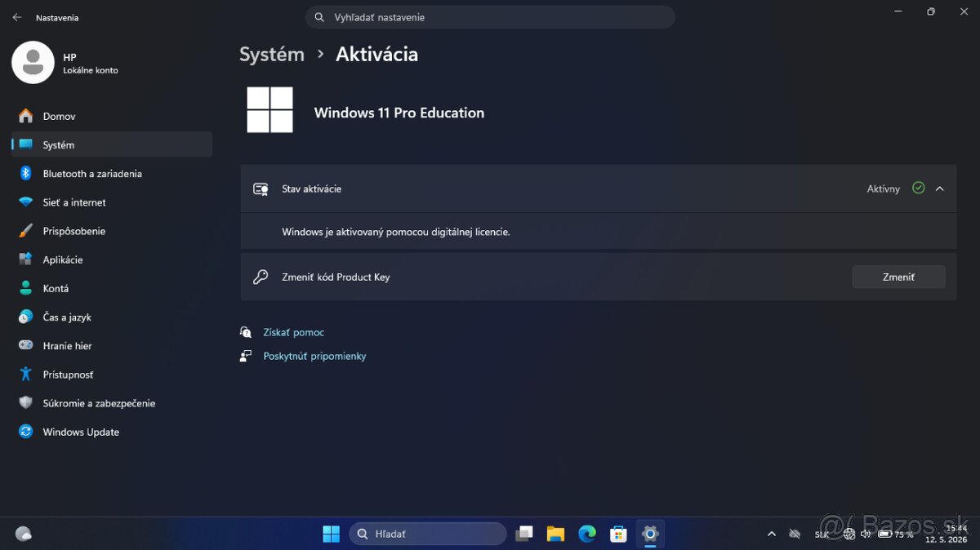Click the activation status certificate icon
980x550 pixels.
(261, 189)
